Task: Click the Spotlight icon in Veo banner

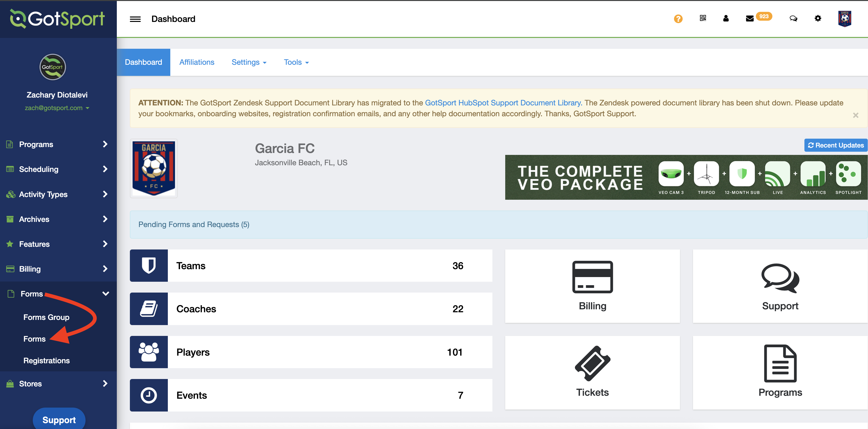Action: (848, 174)
